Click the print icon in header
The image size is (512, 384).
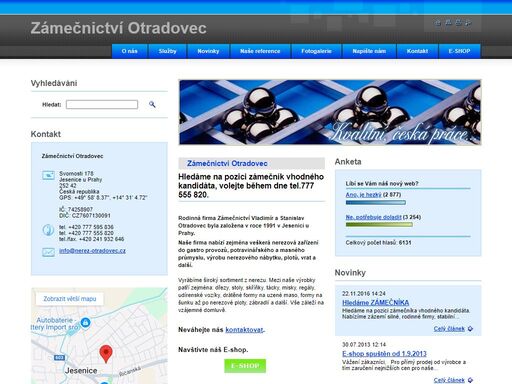pyautogui.click(x=458, y=22)
